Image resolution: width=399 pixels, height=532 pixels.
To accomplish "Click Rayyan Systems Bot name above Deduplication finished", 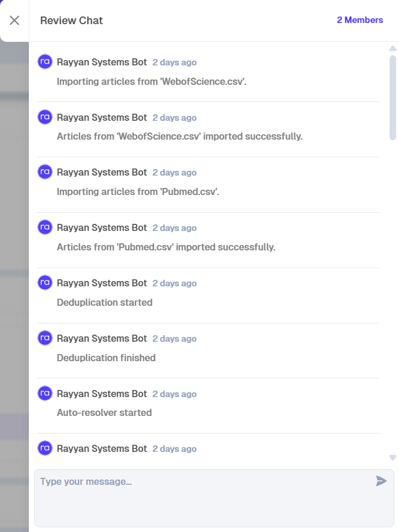I will click(x=102, y=338).
